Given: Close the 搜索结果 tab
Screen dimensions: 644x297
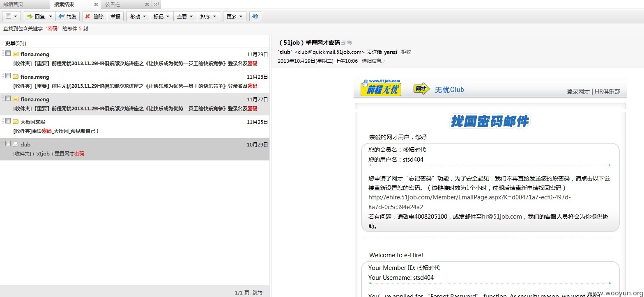Looking at the screenshot, I should (x=96, y=5).
